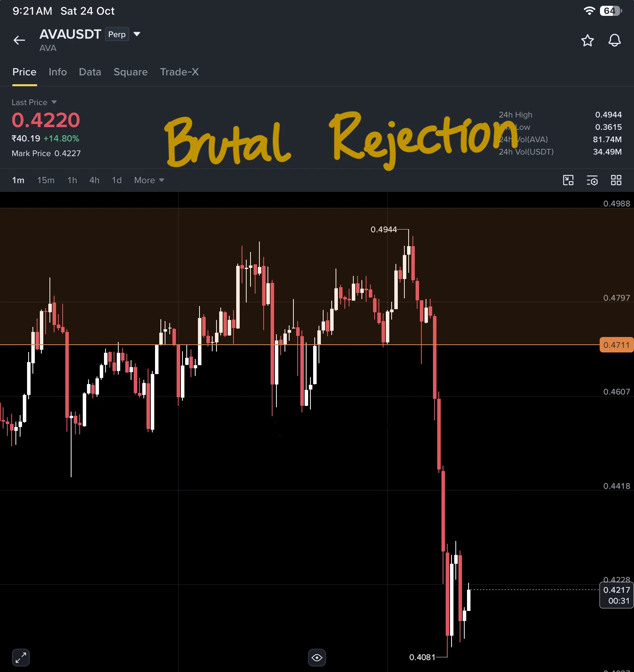Switch to the Info tab
Image resolution: width=634 pixels, height=672 pixels.
tap(58, 72)
